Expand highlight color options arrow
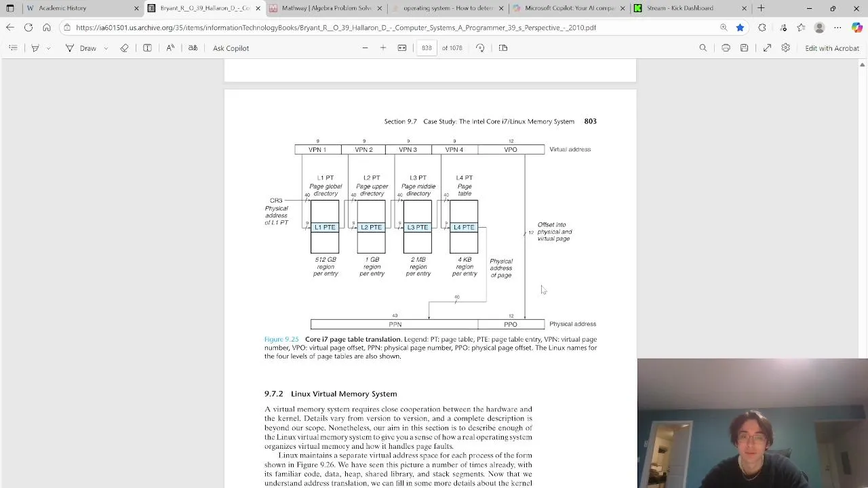This screenshot has width=868, height=488. pyautogui.click(x=48, y=48)
